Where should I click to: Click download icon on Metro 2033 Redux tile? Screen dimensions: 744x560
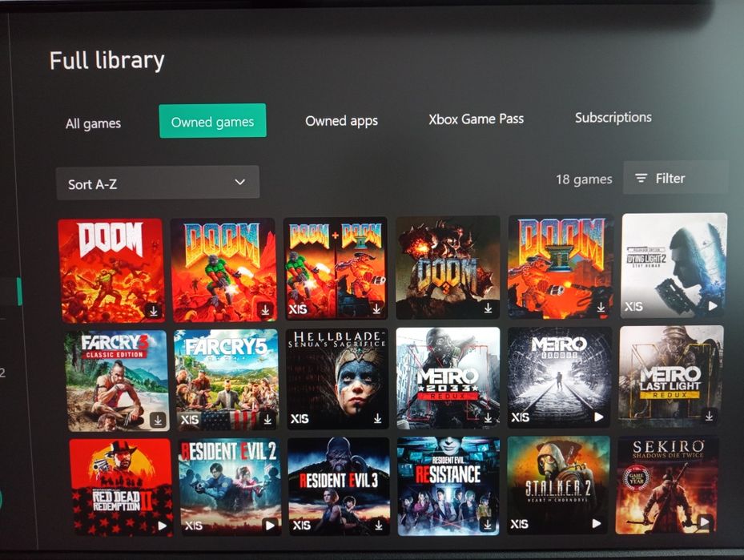[x=489, y=418]
